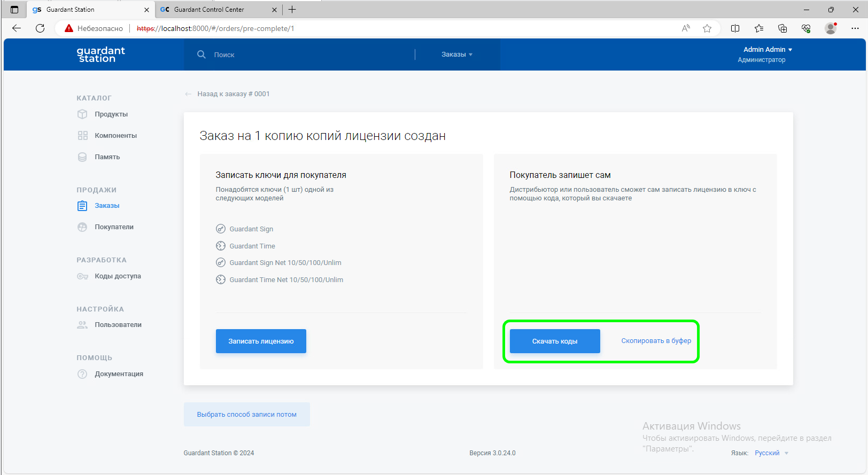Click the Записать лицензию button
The width and height of the screenshot is (868, 475).
pos(261,341)
